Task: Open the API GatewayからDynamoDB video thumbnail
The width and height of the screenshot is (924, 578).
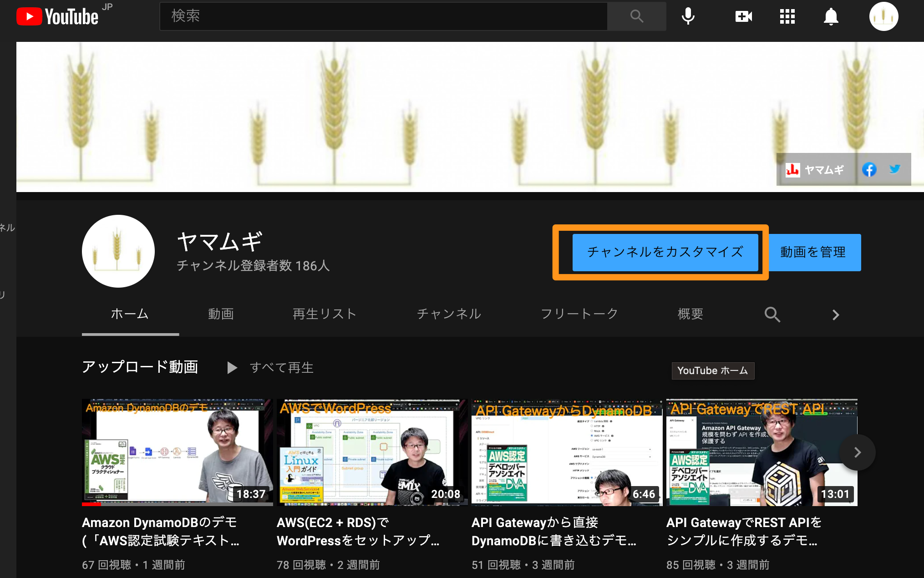Action: pyautogui.click(x=567, y=452)
